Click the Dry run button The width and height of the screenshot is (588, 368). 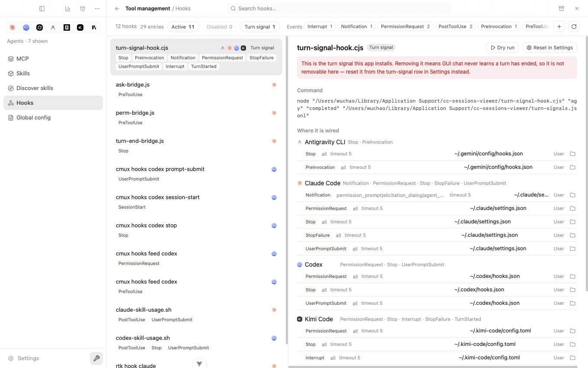coord(502,48)
